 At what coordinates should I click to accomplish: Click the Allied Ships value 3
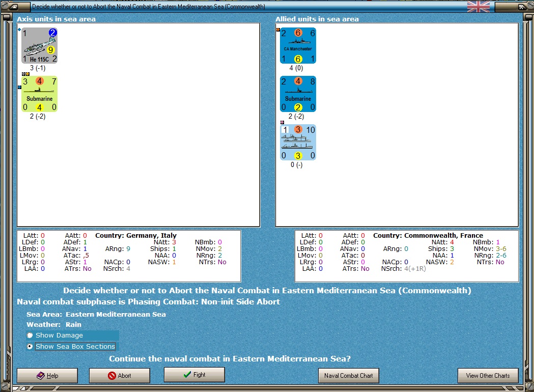(x=452, y=248)
